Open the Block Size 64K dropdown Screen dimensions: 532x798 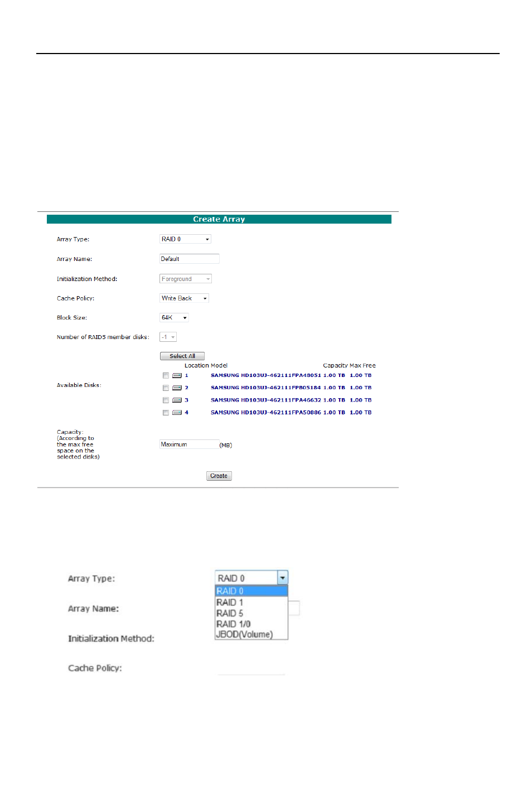174,318
